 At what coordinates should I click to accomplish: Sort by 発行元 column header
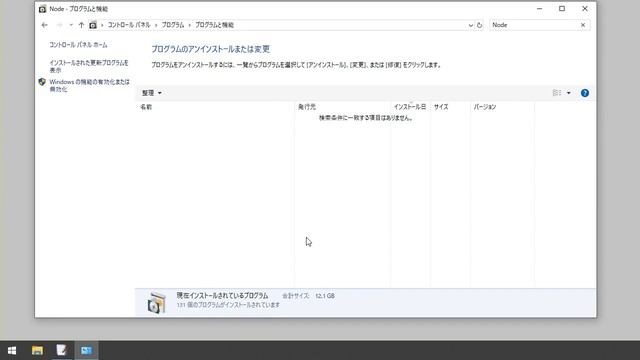(x=342, y=107)
